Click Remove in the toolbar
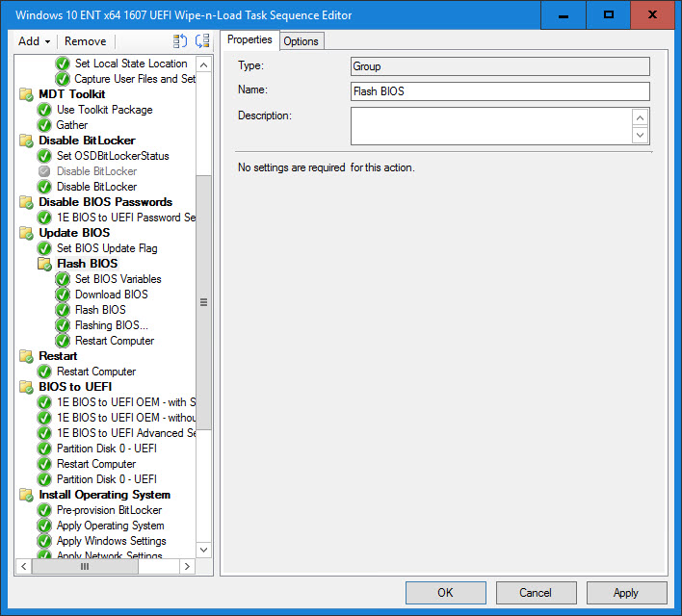The height and width of the screenshot is (616, 682). point(86,41)
